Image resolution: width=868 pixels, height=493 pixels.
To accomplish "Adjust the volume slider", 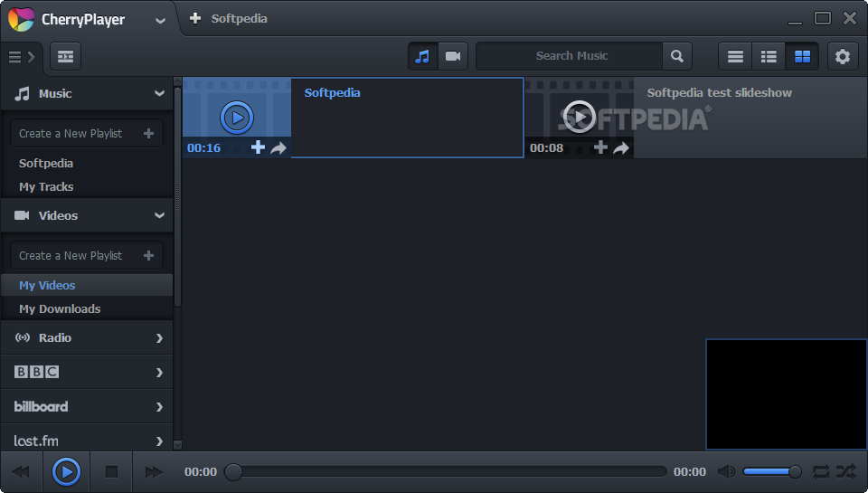I will pyautogui.click(x=771, y=472).
